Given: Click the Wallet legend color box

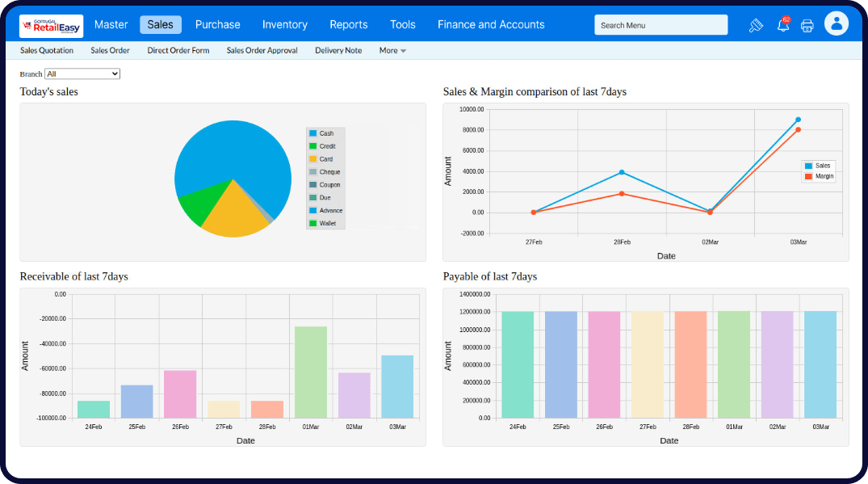Looking at the screenshot, I should click(312, 223).
